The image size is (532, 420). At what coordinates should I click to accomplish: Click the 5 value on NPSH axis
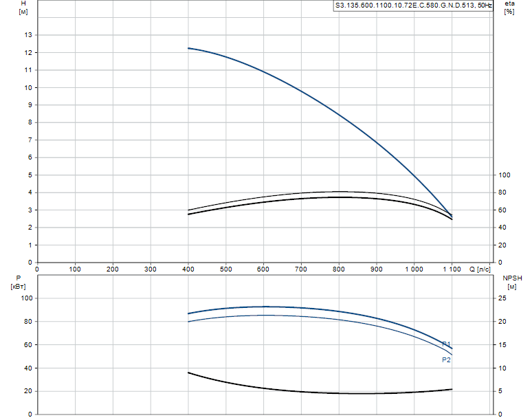click(500, 391)
